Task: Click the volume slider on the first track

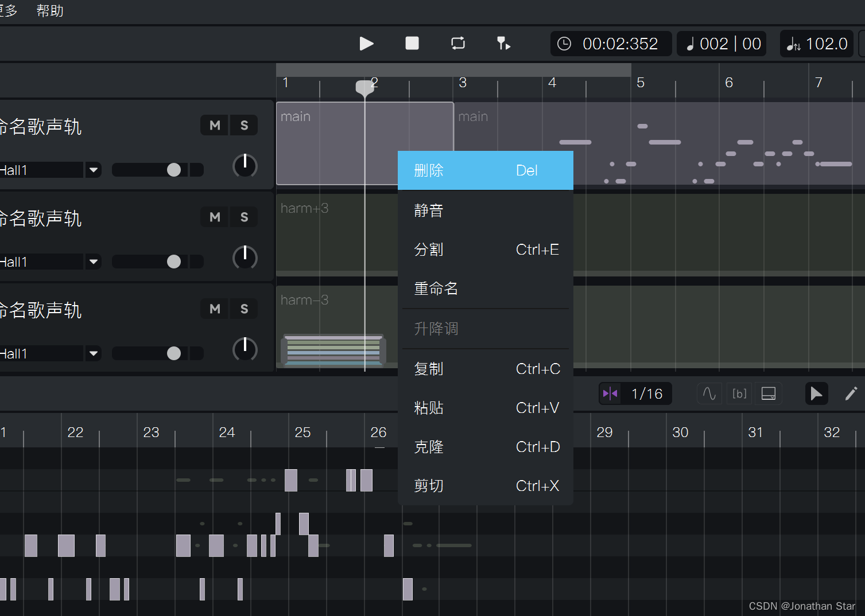Action: (x=158, y=170)
